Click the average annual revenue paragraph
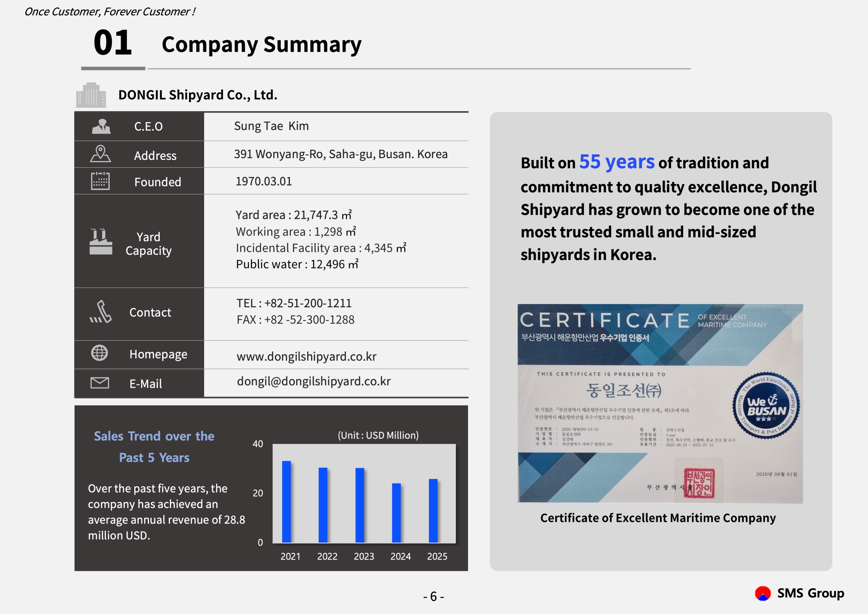 point(166,512)
